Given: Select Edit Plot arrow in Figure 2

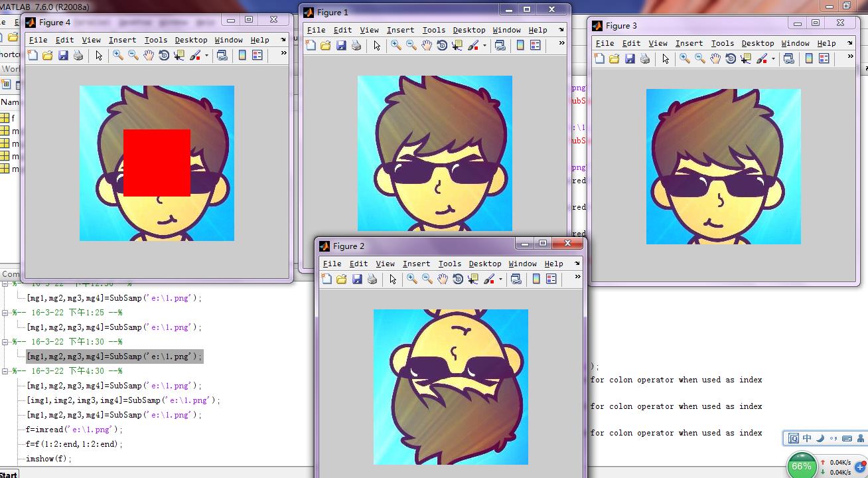Looking at the screenshot, I should [393, 279].
